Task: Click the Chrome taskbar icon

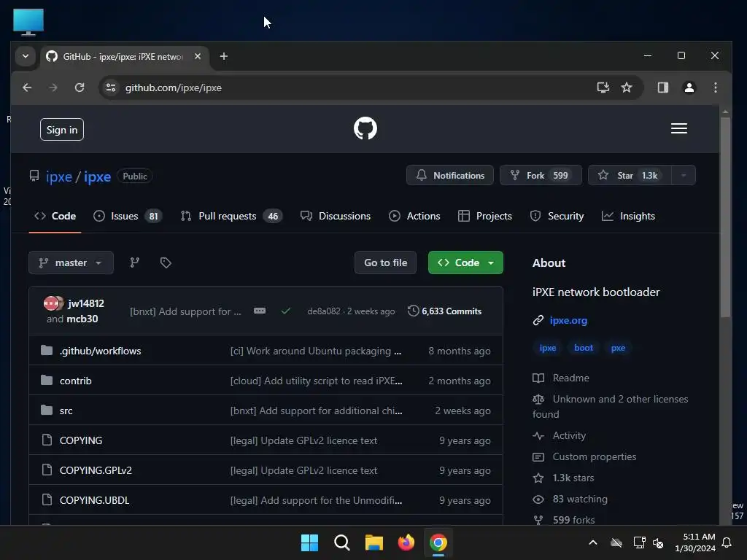Action: [x=438, y=542]
